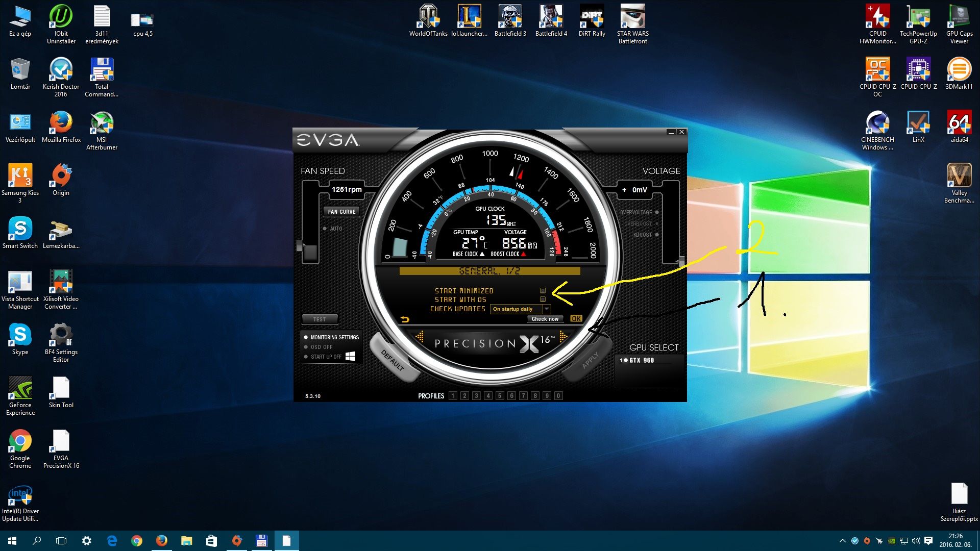Enable the fan AUTO option
Image resolution: width=980 pixels, height=551 pixels.
tap(333, 229)
